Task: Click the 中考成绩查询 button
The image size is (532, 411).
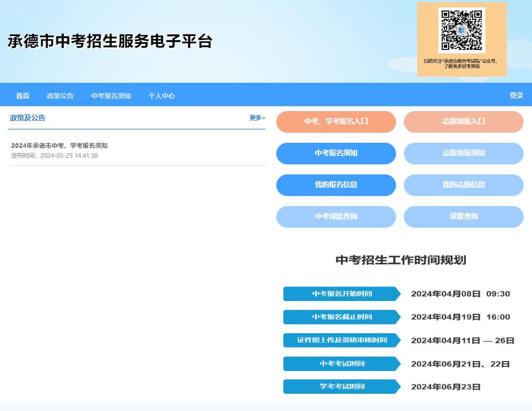Action: [x=336, y=217]
